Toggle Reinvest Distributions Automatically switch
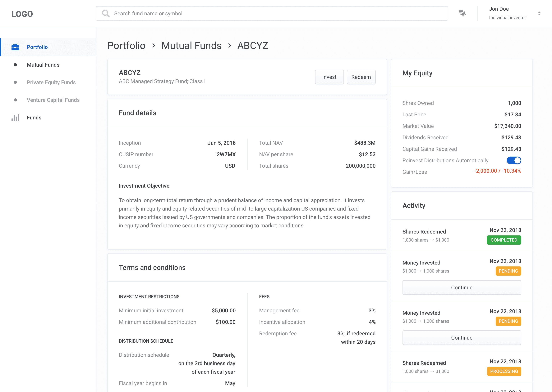Screen dimensions: 552x392 pyautogui.click(x=514, y=161)
